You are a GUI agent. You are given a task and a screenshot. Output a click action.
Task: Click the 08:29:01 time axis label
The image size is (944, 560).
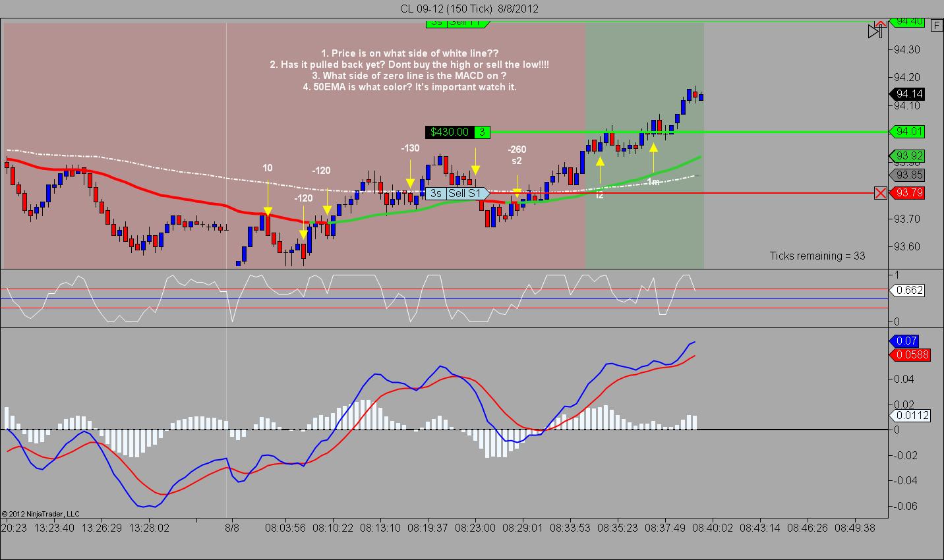point(522,528)
